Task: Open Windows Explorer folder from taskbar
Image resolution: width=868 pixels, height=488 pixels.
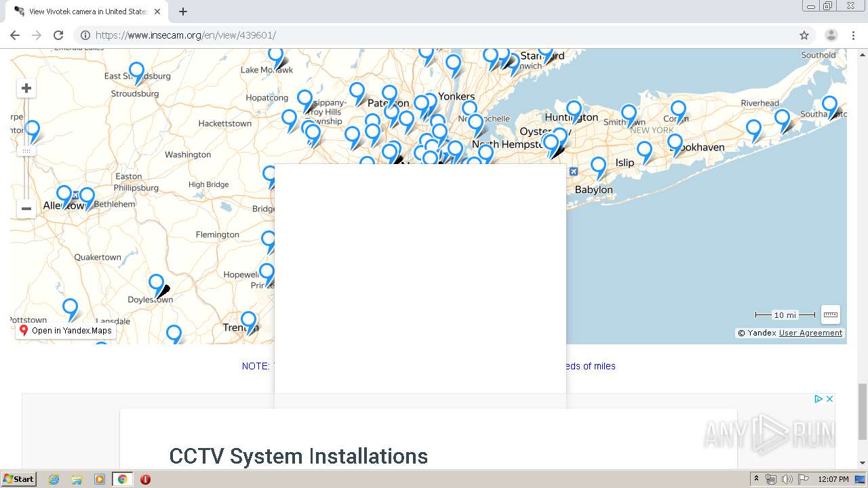Action: pos(77,479)
